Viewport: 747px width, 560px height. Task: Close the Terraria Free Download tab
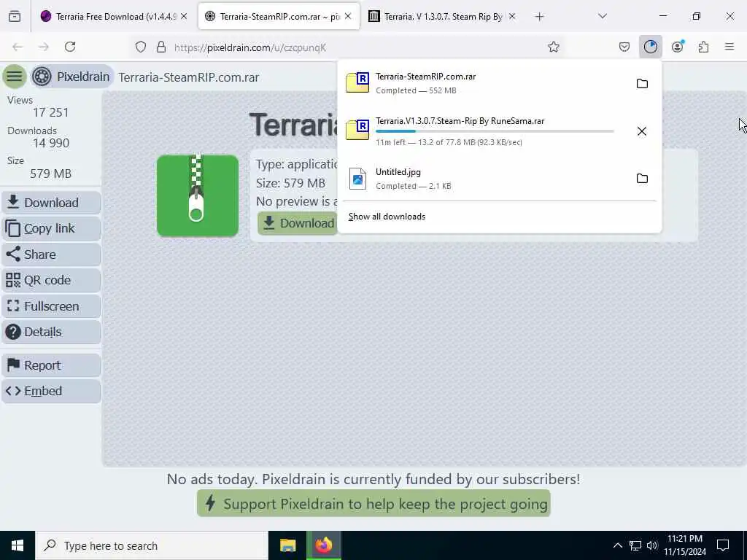[x=184, y=16]
